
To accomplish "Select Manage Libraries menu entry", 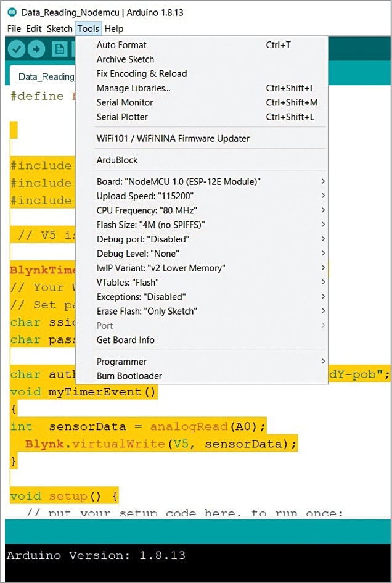I will (x=133, y=88).
